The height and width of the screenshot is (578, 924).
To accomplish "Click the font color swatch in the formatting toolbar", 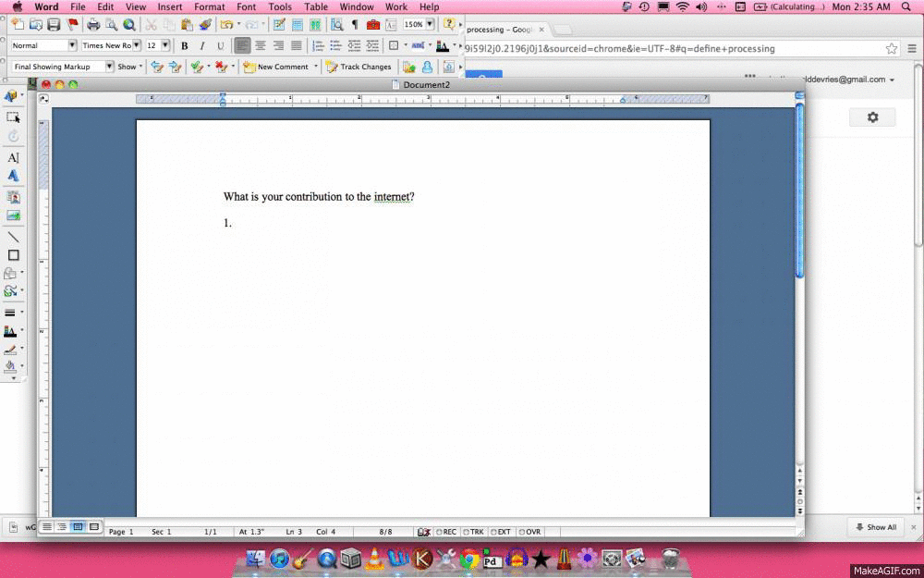I will pyautogui.click(x=443, y=45).
